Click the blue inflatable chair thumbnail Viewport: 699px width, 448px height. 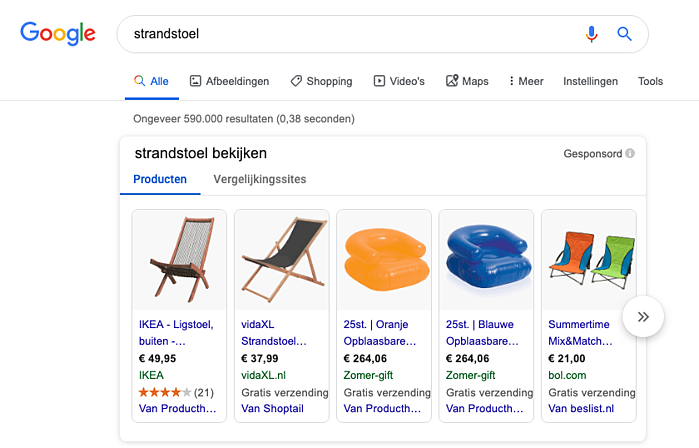(486, 259)
